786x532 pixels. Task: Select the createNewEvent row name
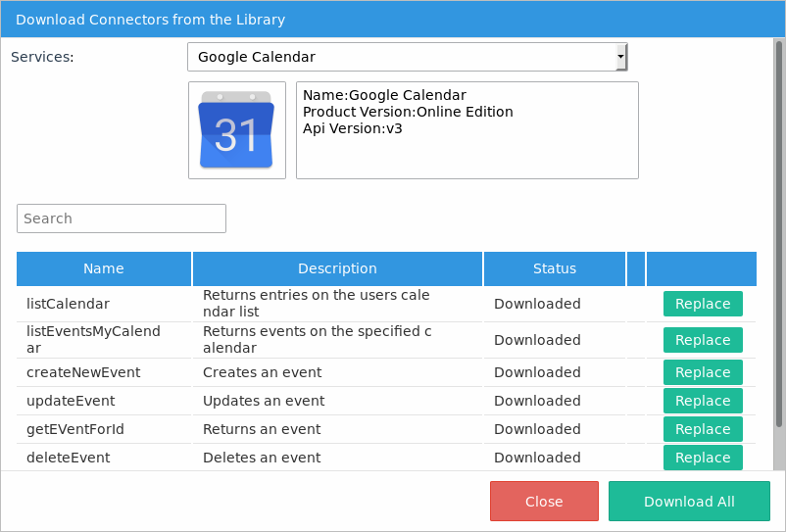[x=83, y=372]
